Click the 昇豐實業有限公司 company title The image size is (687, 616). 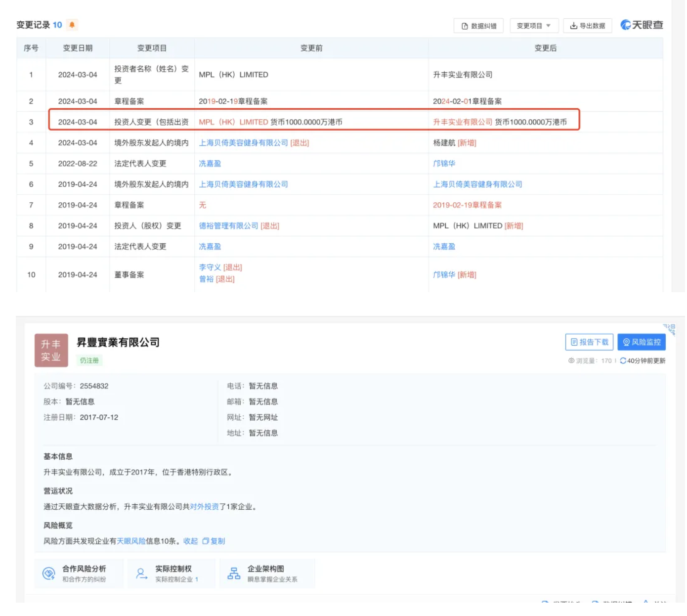tap(118, 342)
